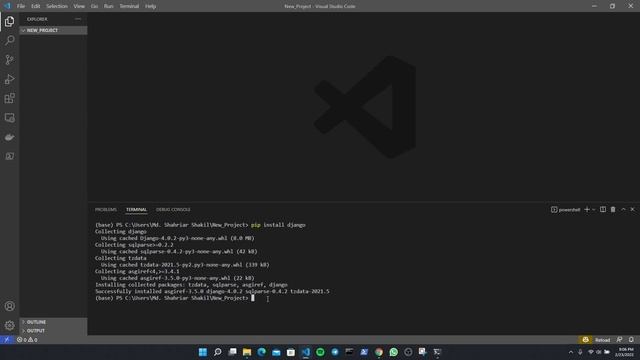Open the Explorer view in activity bar

tap(9, 21)
